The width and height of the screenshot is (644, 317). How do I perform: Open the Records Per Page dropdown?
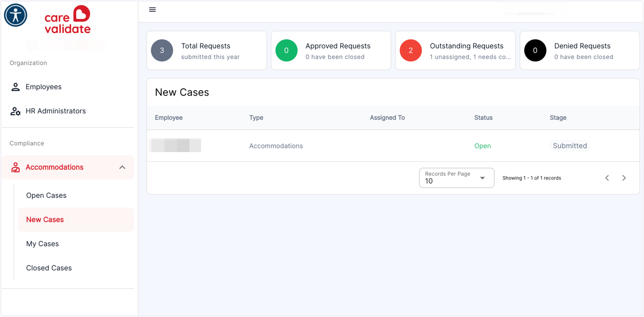(457, 178)
